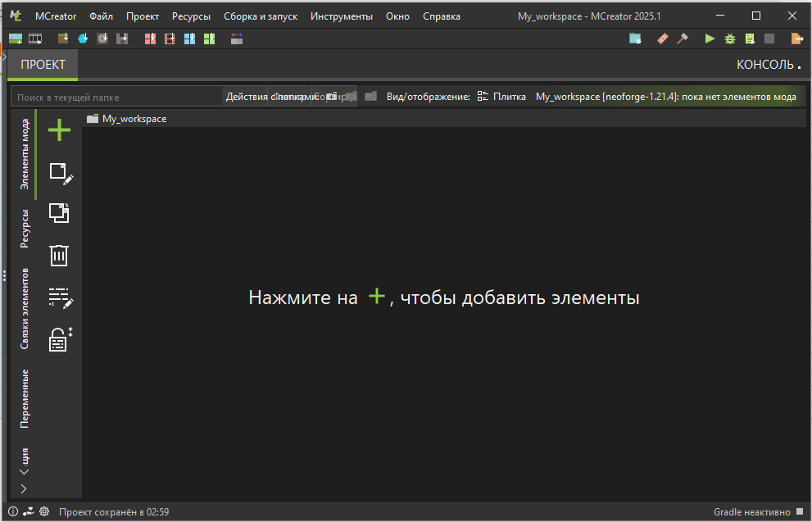Import a structure via gray castle icon
Screen dimensions: 812x522
tap(122, 39)
